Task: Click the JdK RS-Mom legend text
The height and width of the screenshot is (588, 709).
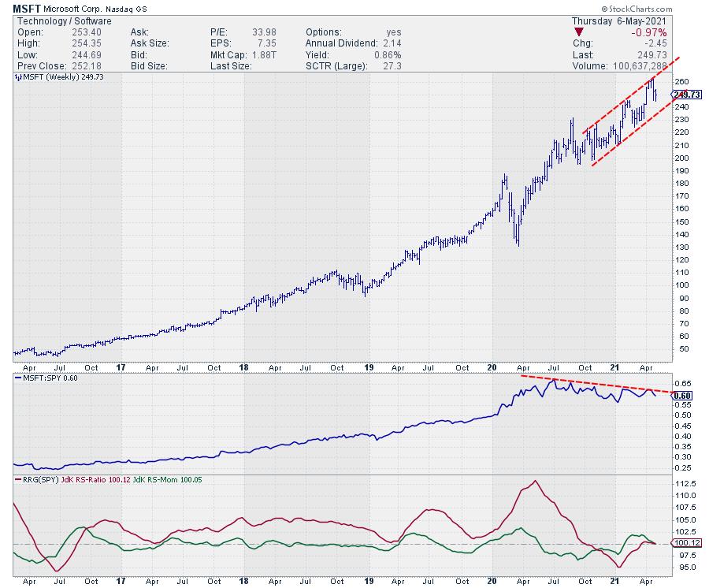Action: (x=155, y=479)
